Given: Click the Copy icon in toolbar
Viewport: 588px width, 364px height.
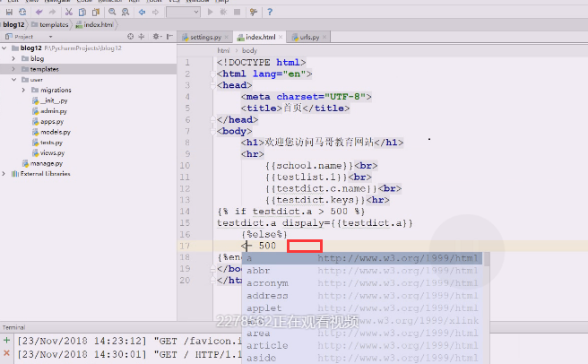Looking at the screenshot, I should click(82, 12).
